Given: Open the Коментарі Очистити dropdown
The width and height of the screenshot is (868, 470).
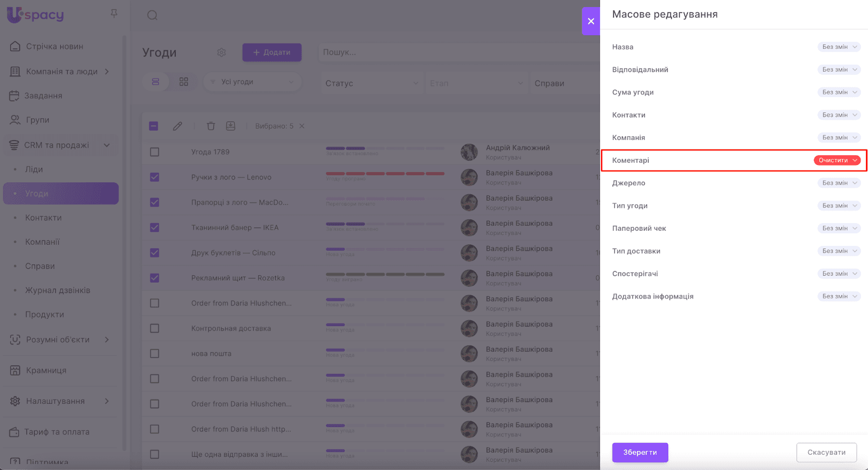Looking at the screenshot, I should pyautogui.click(x=837, y=160).
